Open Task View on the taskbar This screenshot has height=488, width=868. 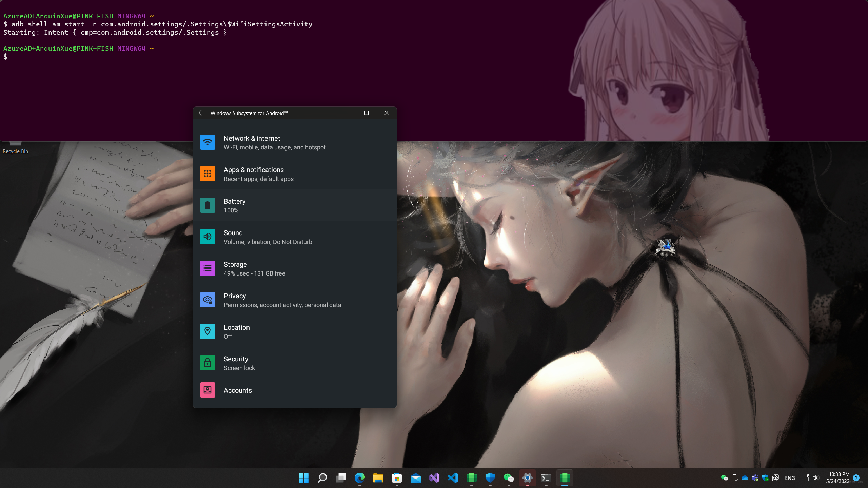point(341,478)
